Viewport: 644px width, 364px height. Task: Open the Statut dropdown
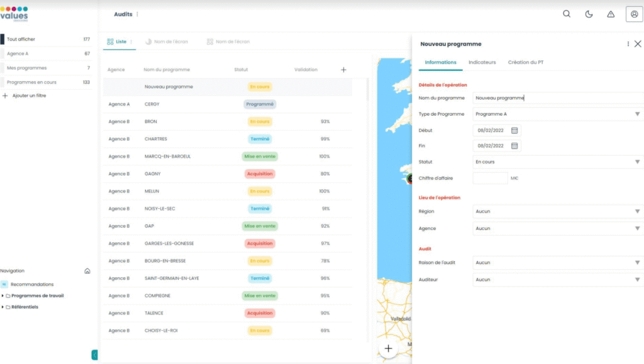[558, 162]
